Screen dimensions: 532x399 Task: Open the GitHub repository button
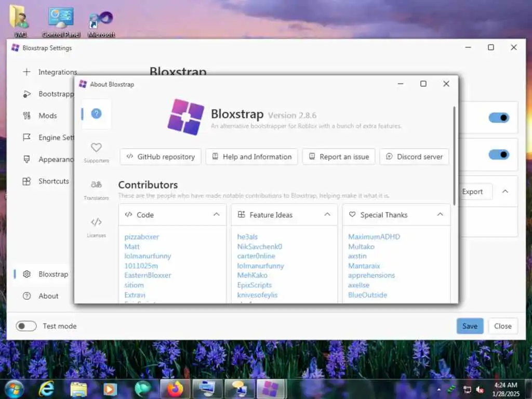[x=161, y=157]
